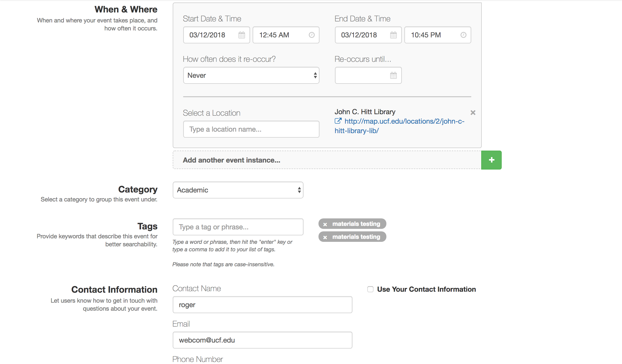Click the start time clock icon

[311, 35]
